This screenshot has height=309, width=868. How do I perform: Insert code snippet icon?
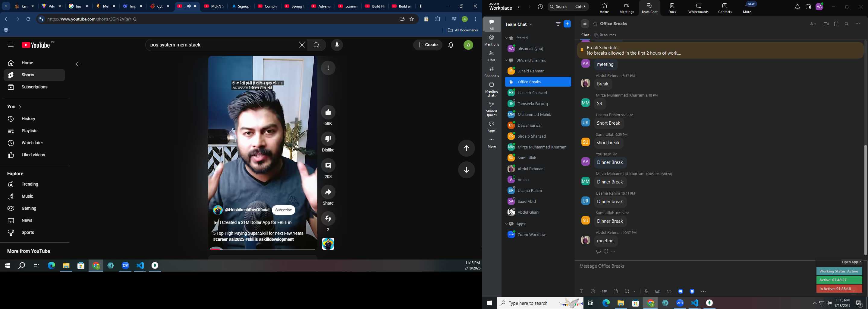[669, 291]
